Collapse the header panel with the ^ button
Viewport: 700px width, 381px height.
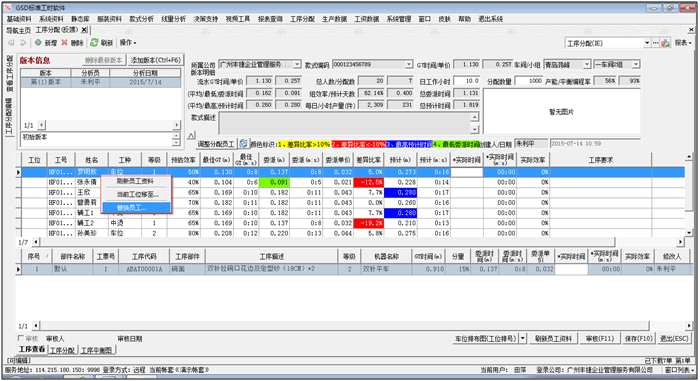coord(191,135)
